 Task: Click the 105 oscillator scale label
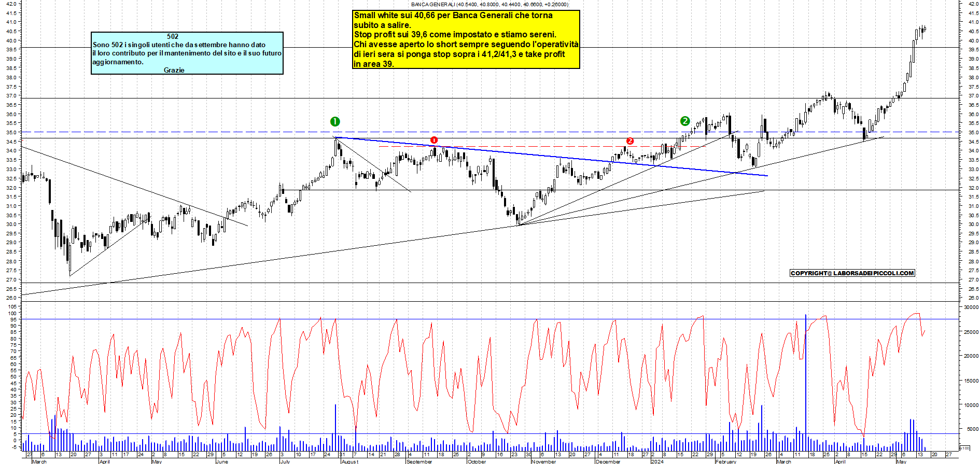[13, 307]
